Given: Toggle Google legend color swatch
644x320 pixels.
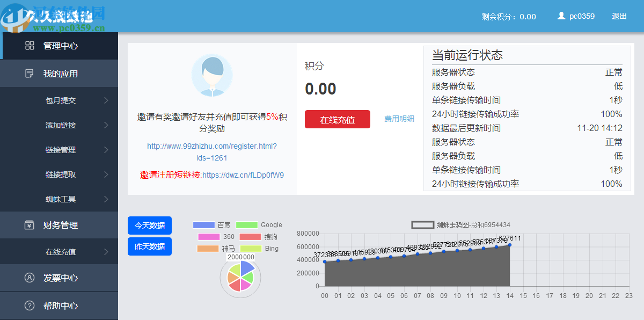Looking at the screenshot, I should (x=247, y=225).
